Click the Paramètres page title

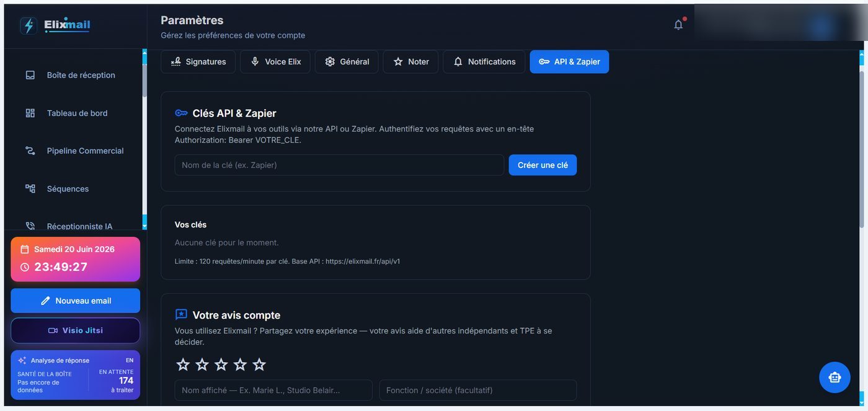tap(192, 20)
